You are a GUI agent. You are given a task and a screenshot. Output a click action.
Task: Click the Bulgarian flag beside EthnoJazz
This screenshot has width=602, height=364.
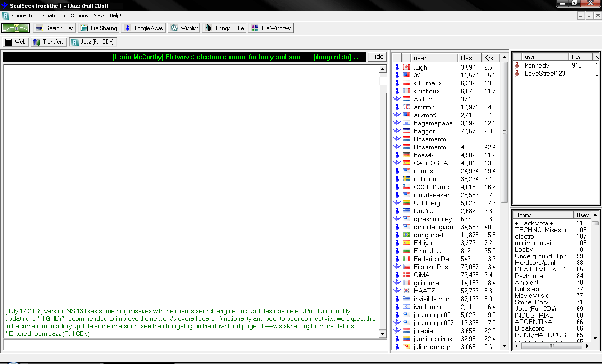406,251
